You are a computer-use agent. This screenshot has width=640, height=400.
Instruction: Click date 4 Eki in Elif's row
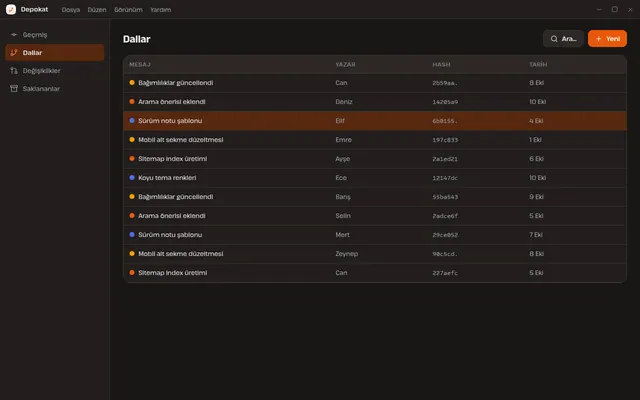536,121
